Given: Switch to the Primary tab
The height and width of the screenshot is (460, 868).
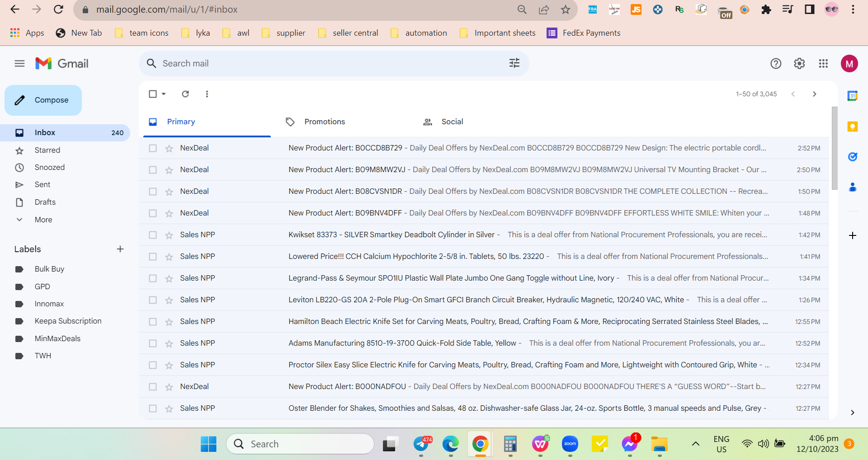Looking at the screenshot, I should (x=207, y=122).
